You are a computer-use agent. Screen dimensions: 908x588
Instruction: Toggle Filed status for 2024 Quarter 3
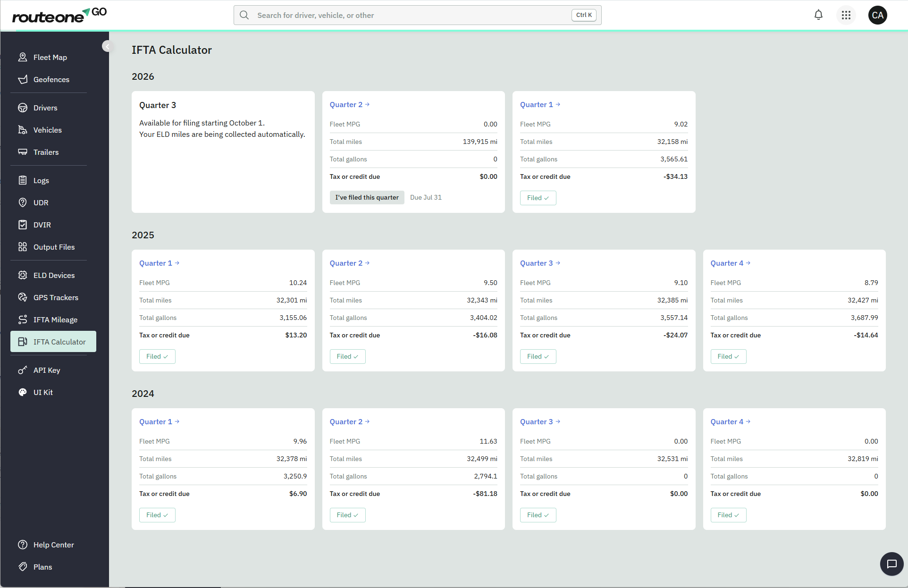(538, 515)
